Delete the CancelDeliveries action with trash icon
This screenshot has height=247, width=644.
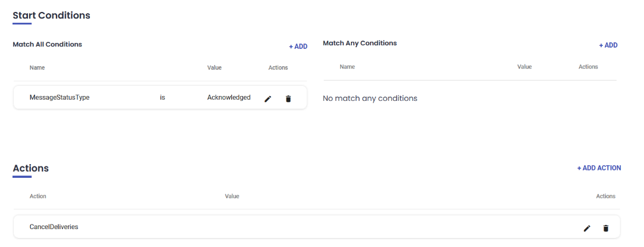(x=606, y=228)
